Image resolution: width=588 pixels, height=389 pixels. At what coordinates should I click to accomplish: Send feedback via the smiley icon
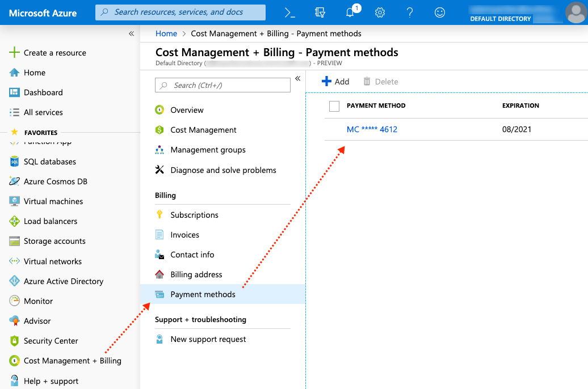439,12
